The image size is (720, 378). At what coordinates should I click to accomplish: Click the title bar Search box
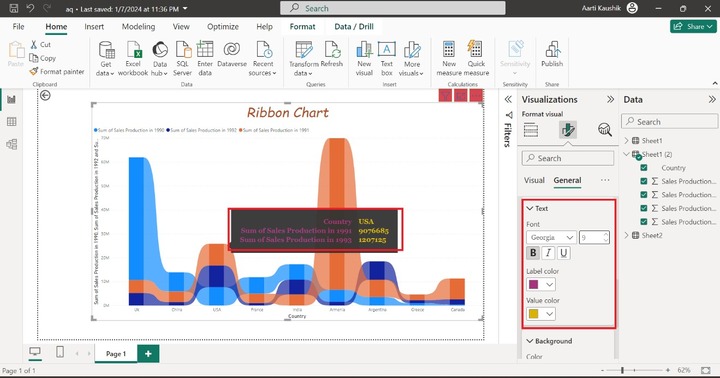[393, 8]
